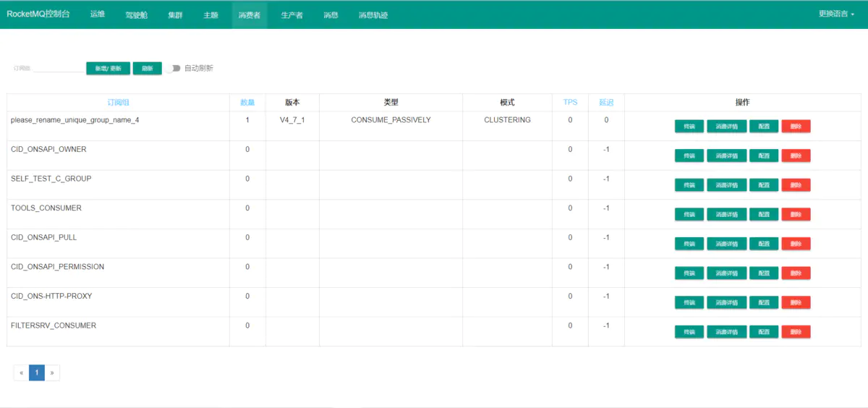
Task: Open 配置 for please_rename_unique_group_name_4
Action: [x=764, y=126]
